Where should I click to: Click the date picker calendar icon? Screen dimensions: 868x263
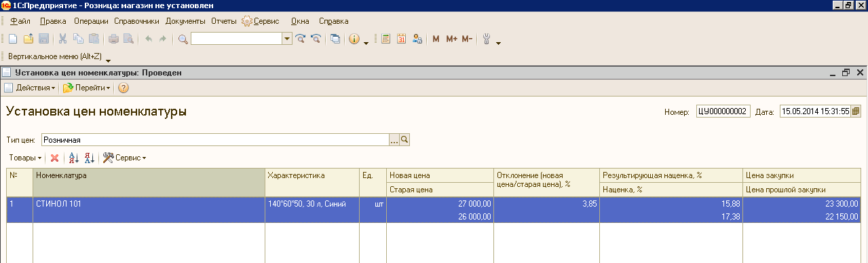856,111
